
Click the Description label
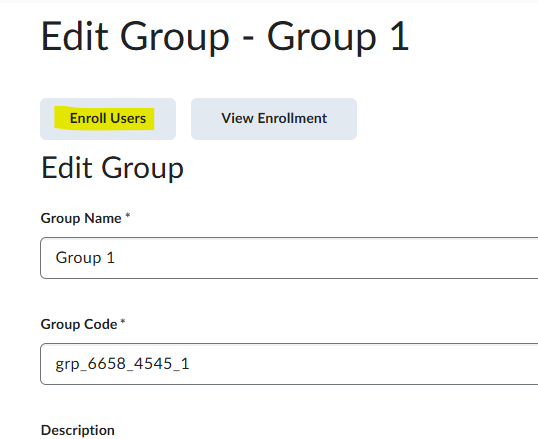(78, 430)
